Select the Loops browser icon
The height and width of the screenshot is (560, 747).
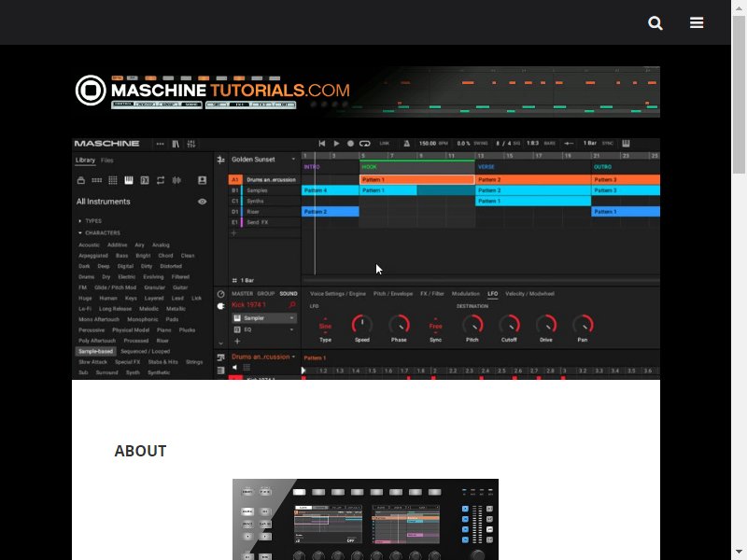[x=161, y=180]
